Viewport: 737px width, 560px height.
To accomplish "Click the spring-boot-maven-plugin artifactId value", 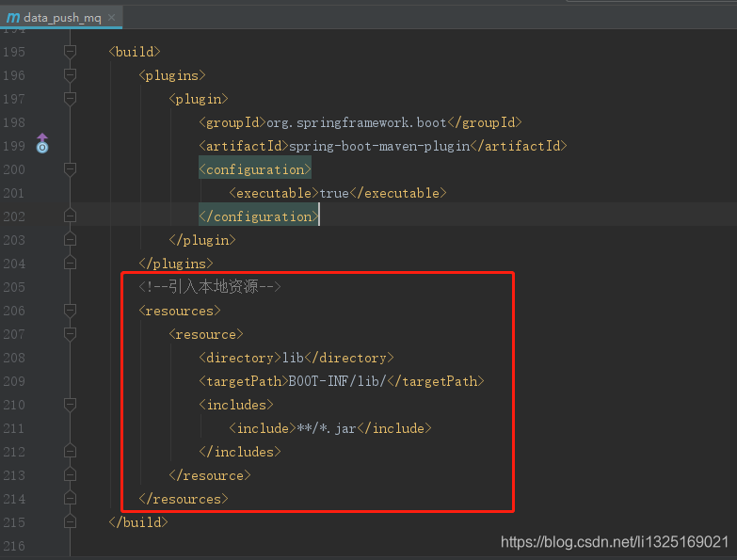I will tap(379, 146).
